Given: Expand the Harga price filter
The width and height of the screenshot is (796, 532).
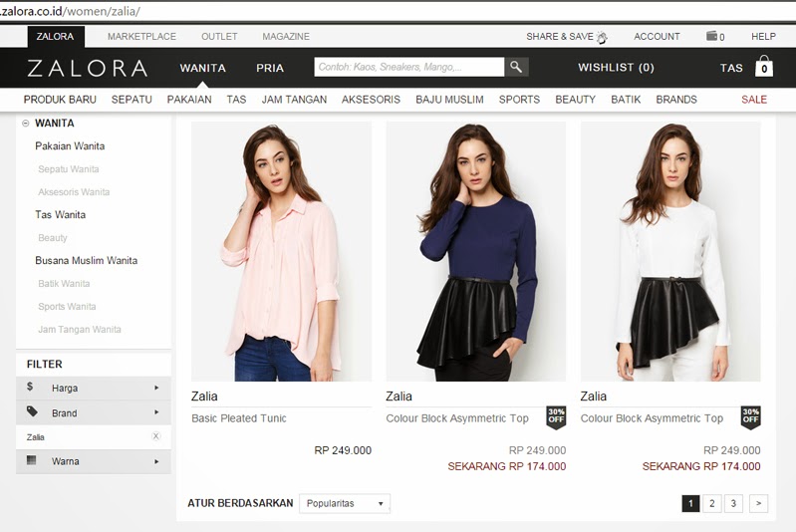Looking at the screenshot, I should [94, 388].
